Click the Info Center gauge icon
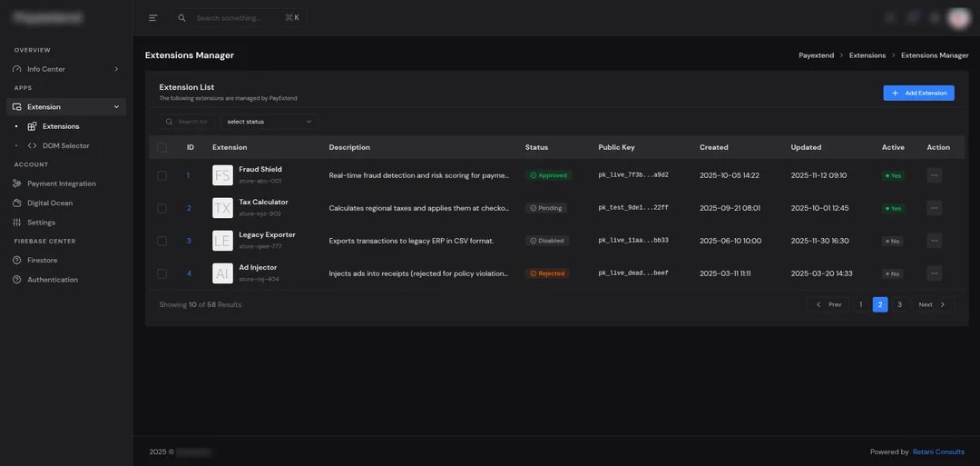 (x=17, y=69)
